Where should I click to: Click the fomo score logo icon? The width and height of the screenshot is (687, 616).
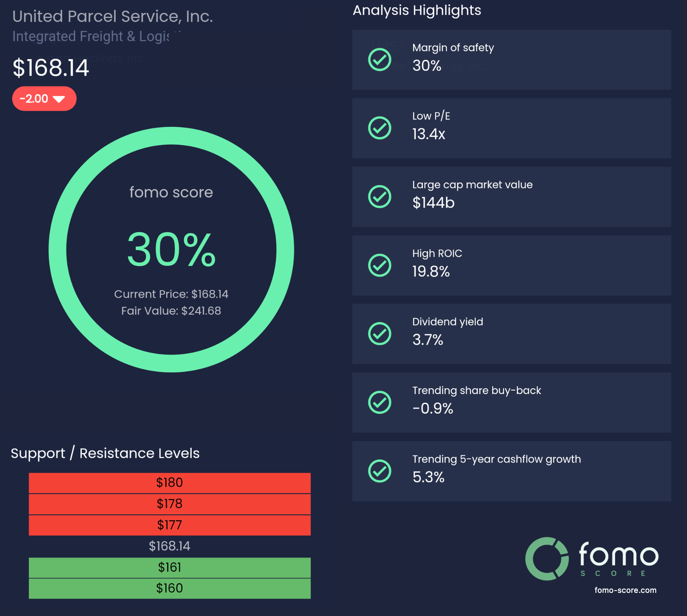tap(547, 558)
